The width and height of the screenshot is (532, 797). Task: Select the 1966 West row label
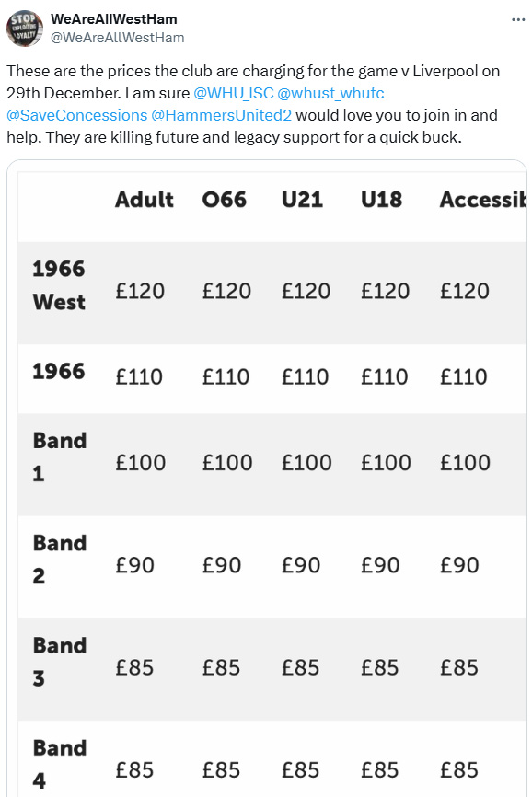pos(59,285)
